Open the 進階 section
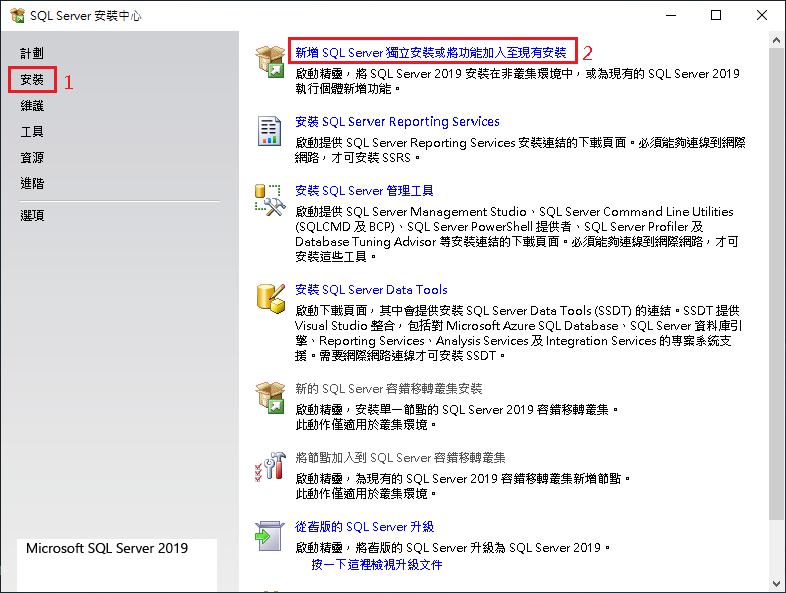The height and width of the screenshot is (593, 786). tap(32, 183)
